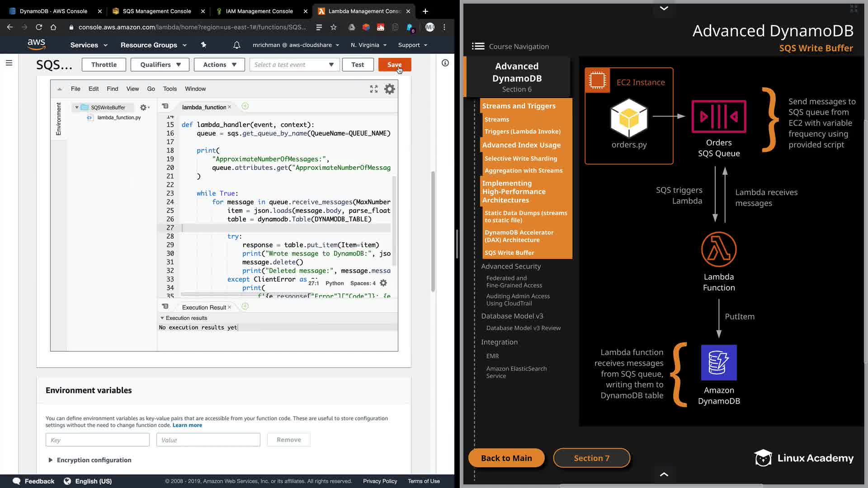Open the left hamburger navigation menu
The width and height of the screenshot is (868, 488).
[x=9, y=63]
